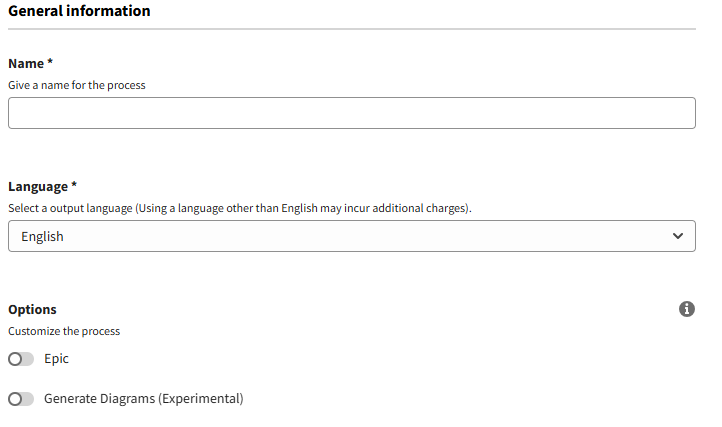The width and height of the screenshot is (722, 427).
Task: Click the "Generate Diagrams (Experimental)" label text
Action: coord(143,398)
